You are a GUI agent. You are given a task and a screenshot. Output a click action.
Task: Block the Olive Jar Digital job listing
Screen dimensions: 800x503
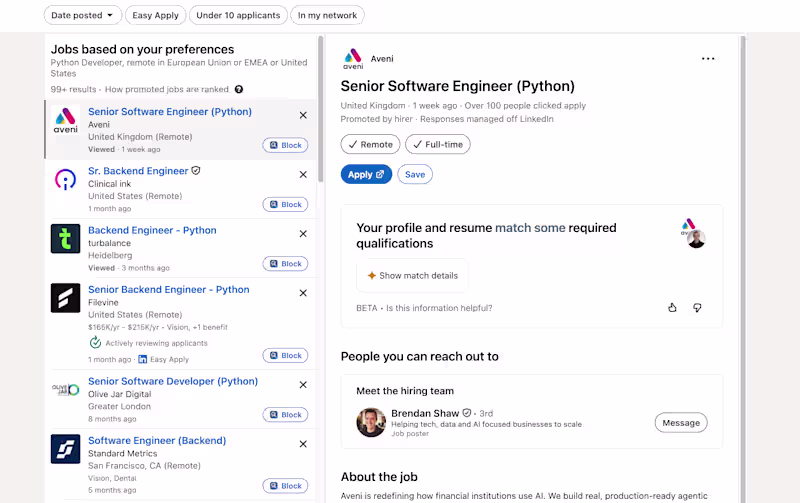tap(285, 415)
